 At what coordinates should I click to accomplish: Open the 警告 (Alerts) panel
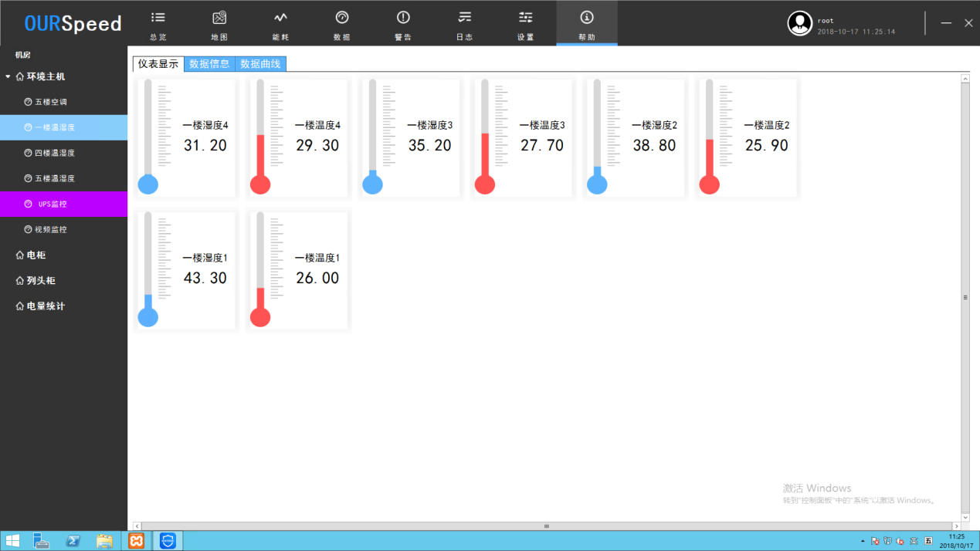click(x=402, y=23)
